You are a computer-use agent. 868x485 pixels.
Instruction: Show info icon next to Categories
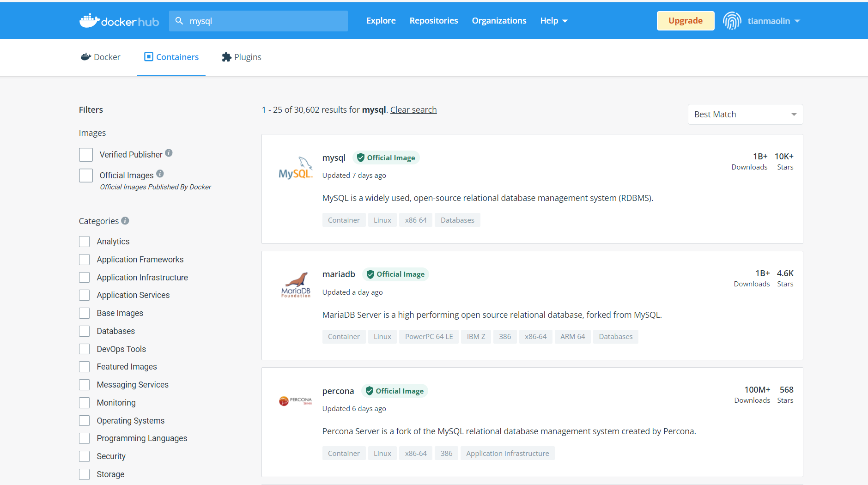tap(125, 221)
